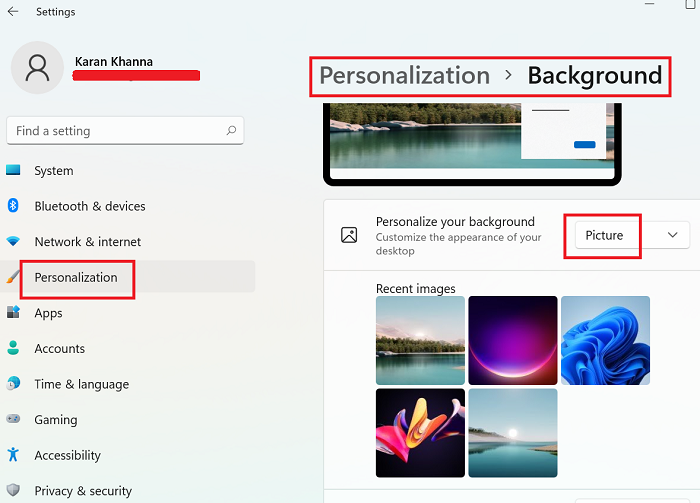Select the lake landscape recent image
700x503 pixels.
(x=420, y=340)
